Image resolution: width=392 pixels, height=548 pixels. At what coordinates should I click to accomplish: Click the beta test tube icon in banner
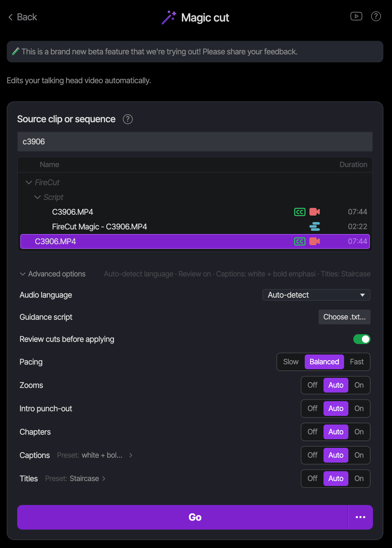[16, 51]
